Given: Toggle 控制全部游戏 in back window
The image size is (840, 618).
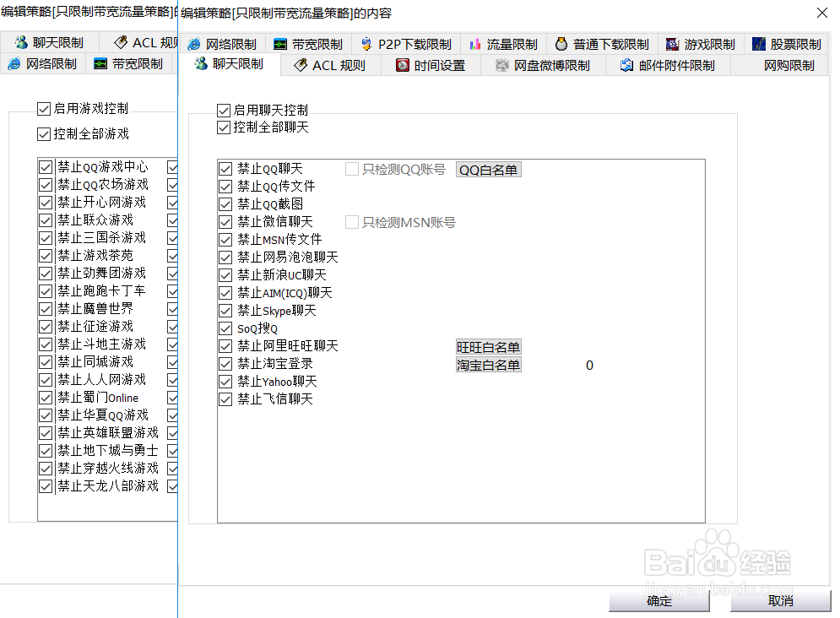Looking at the screenshot, I should (x=44, y=134).
